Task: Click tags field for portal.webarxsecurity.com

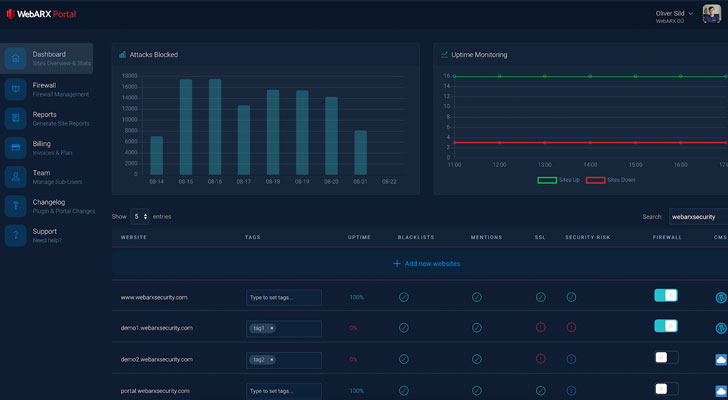Action: [x=284, y=391]
